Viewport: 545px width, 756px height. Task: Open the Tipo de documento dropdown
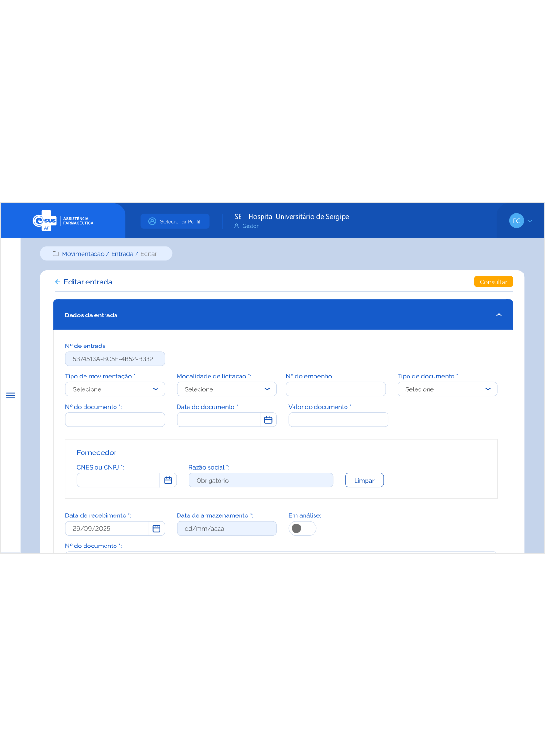447,389
